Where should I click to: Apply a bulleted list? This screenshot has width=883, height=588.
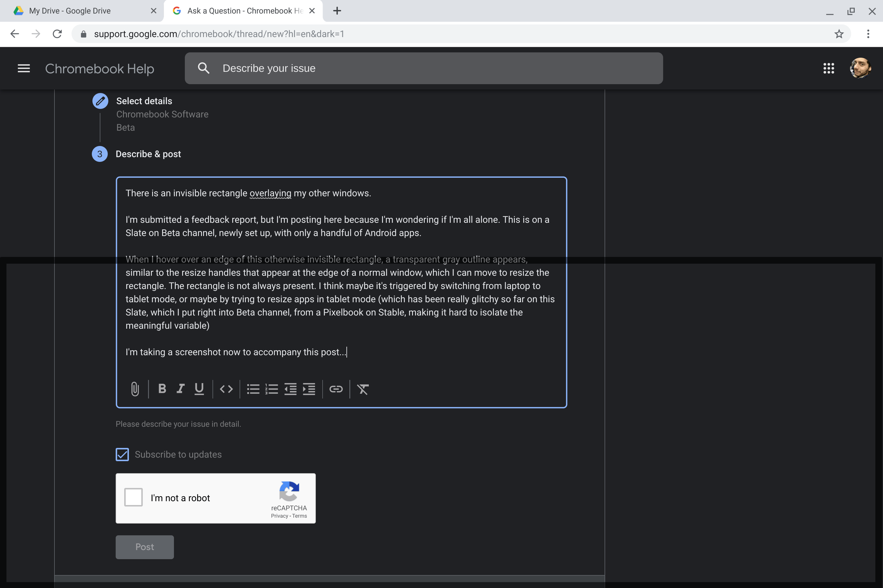click(253, 389)
